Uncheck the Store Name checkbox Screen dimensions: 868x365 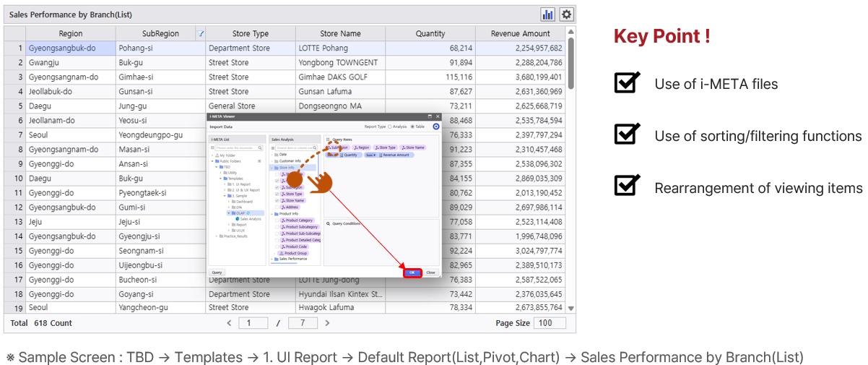277,200
